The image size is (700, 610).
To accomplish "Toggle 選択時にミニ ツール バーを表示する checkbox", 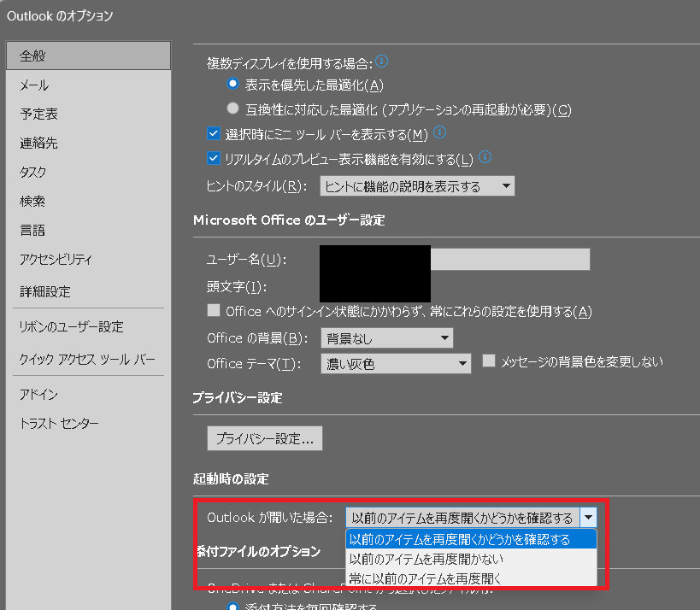I will point(214,133).
